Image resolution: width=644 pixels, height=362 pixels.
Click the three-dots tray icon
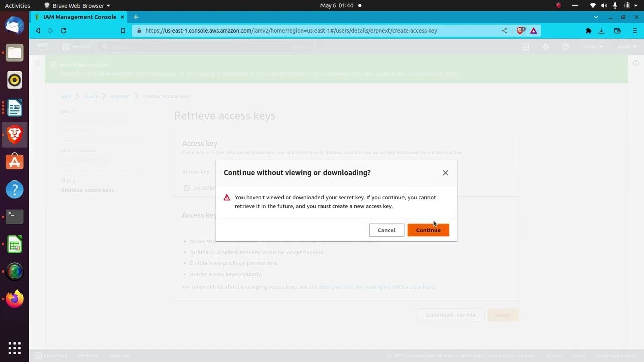575,5
